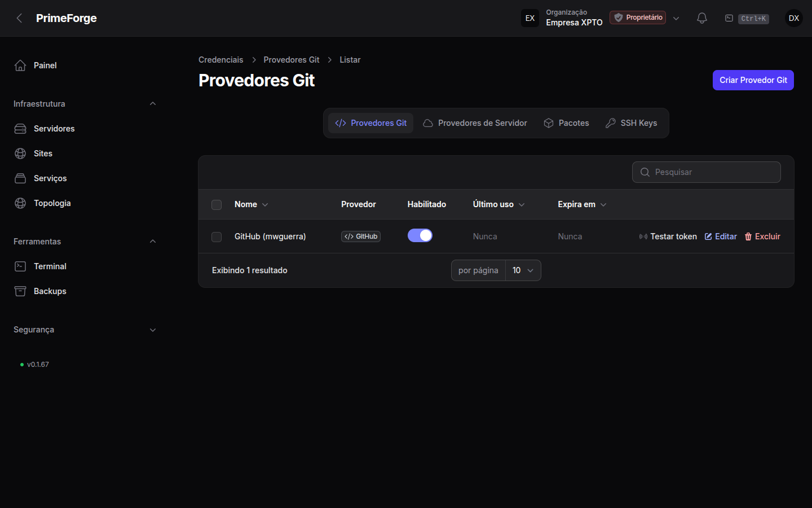The width and height of the screenshot is (812, 508).
Task: Click the Provedor column header
Action: pos(359,204)
